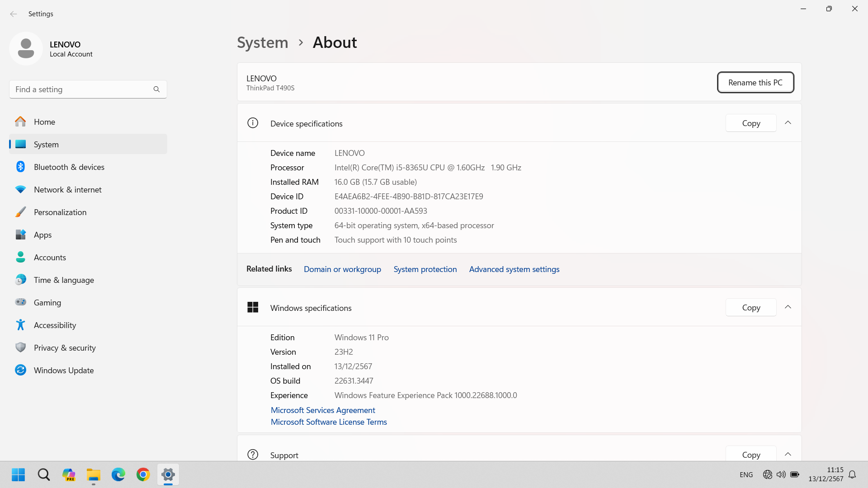Open the notification bell in the taskbar

click(852, 474)
